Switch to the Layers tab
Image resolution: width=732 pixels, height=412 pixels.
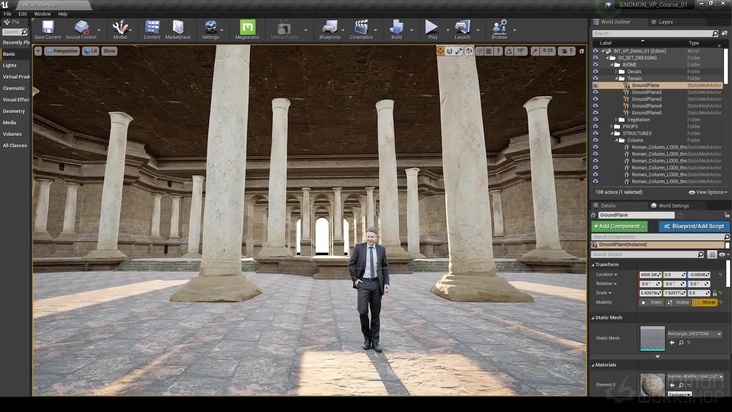point(665,22)
